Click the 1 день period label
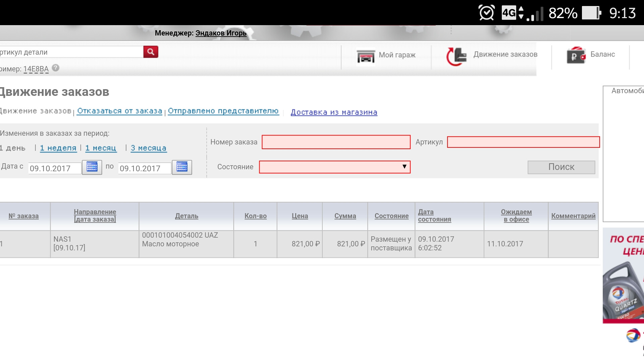Image resolution: width=644 pixels, height=362 pixels. (x=13, y=148)
